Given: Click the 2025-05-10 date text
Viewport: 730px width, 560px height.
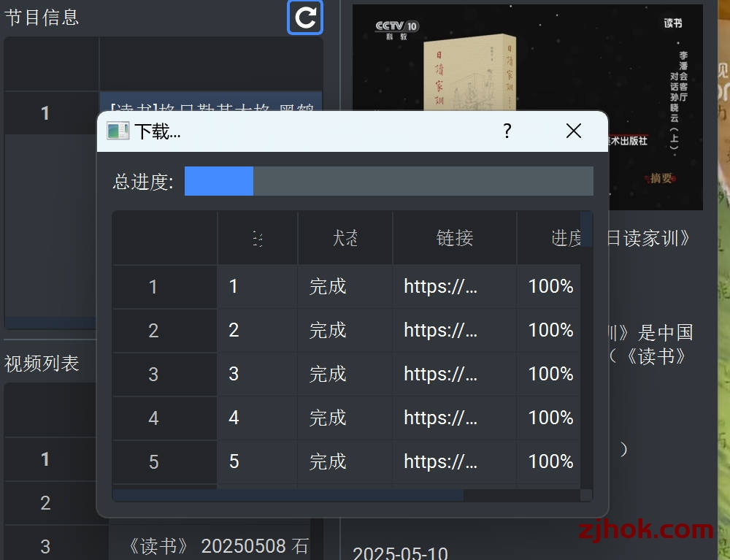Looking at the screenshot, I should pos(400,553).
